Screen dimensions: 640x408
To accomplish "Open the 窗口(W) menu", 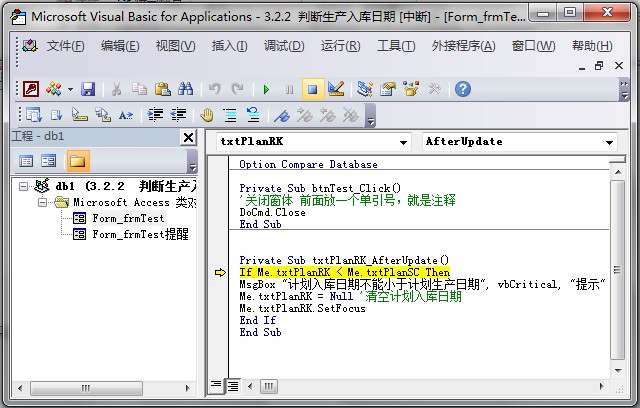I will 533,46.
